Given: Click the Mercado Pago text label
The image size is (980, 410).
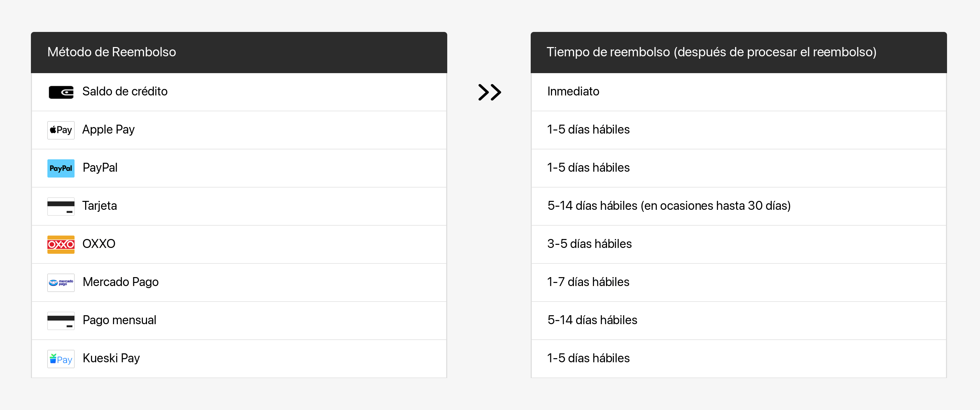Looking at the screenshot, I should 121,282.
